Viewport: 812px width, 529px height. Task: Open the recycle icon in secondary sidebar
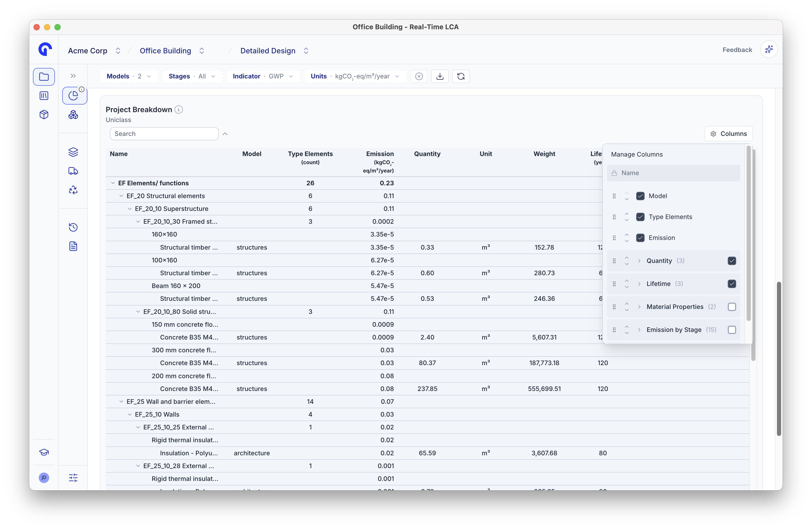(x=73, y=190)
